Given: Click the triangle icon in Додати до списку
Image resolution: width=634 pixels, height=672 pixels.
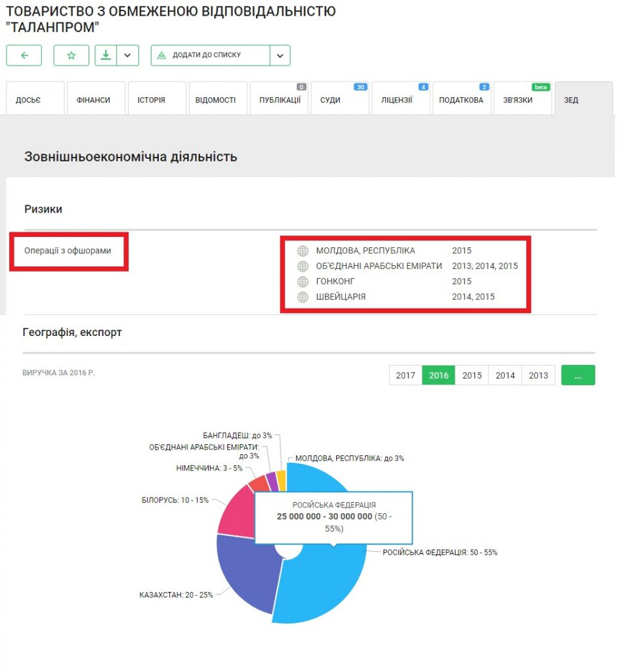Looking at the screenshot, I should tap(163, 56).
